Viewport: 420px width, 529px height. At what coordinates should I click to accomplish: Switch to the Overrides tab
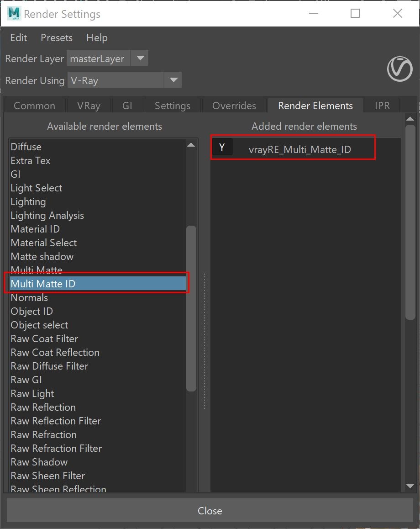234,106
